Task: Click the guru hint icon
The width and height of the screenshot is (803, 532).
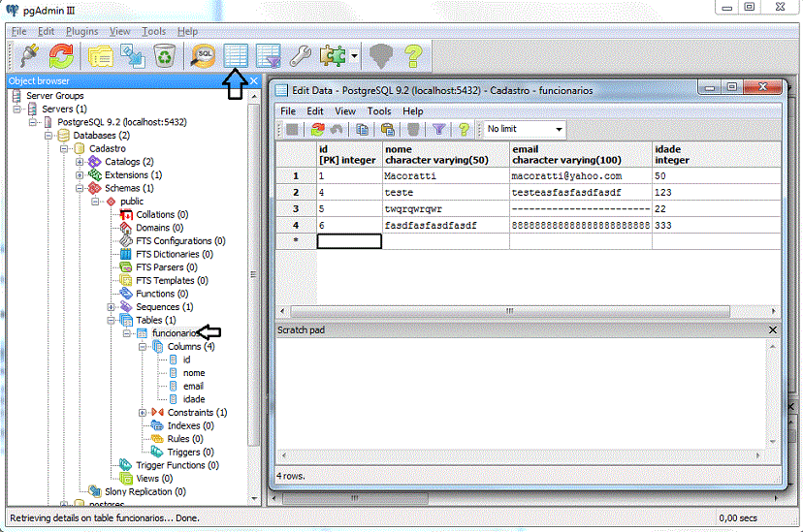Action: (x=381, y=56)
